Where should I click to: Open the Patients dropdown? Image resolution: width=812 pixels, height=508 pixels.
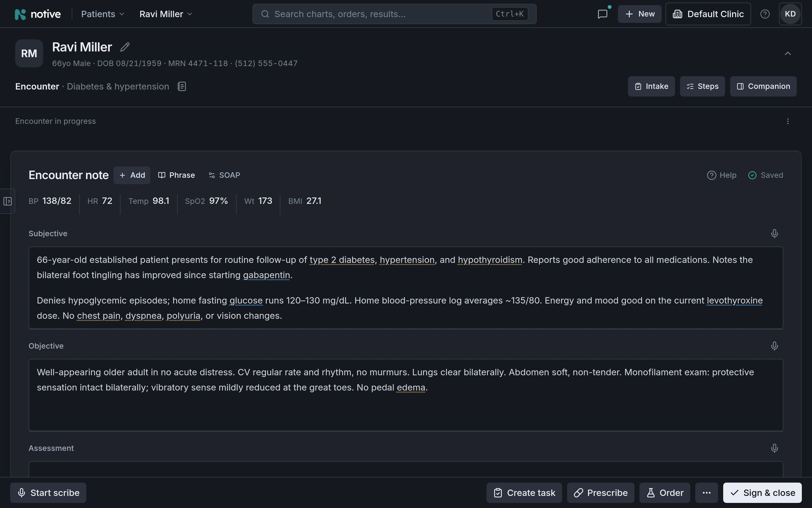tap(103, 14)
